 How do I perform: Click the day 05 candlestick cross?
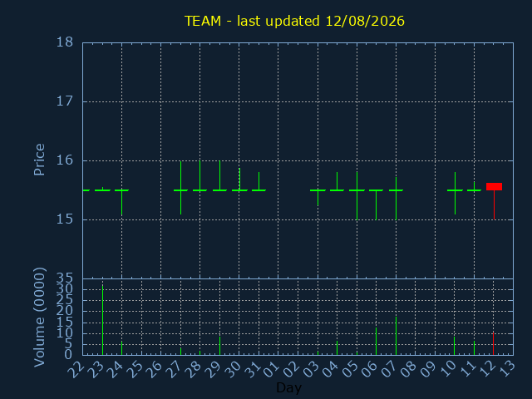coord(357,196)
